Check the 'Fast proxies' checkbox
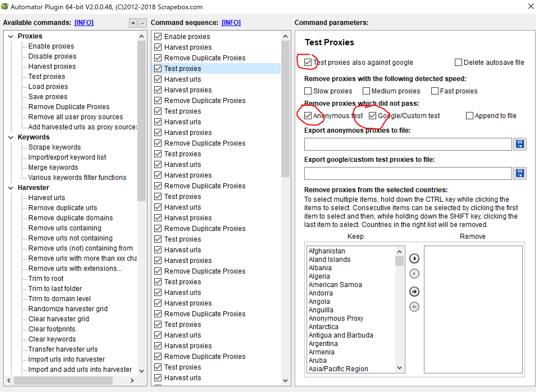 [435, 91]
